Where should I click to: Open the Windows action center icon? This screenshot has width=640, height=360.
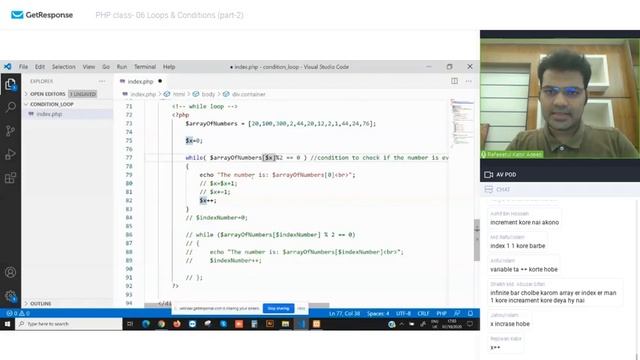pos(470,324)
